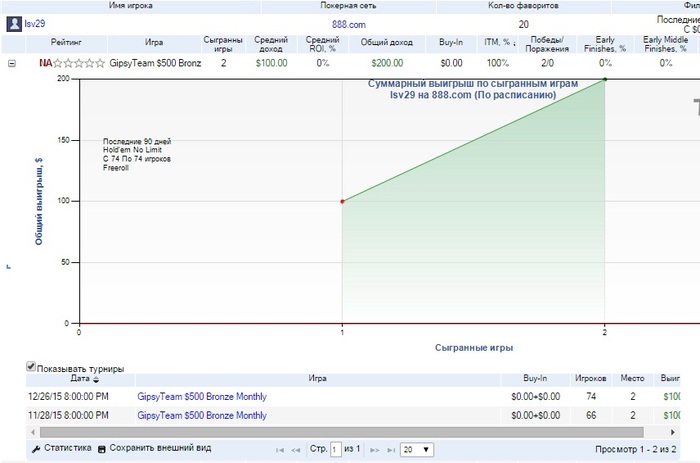This screenshot has height=463, width=700.
Task: Click the $200.00 total income value
Action: (387, 63)
